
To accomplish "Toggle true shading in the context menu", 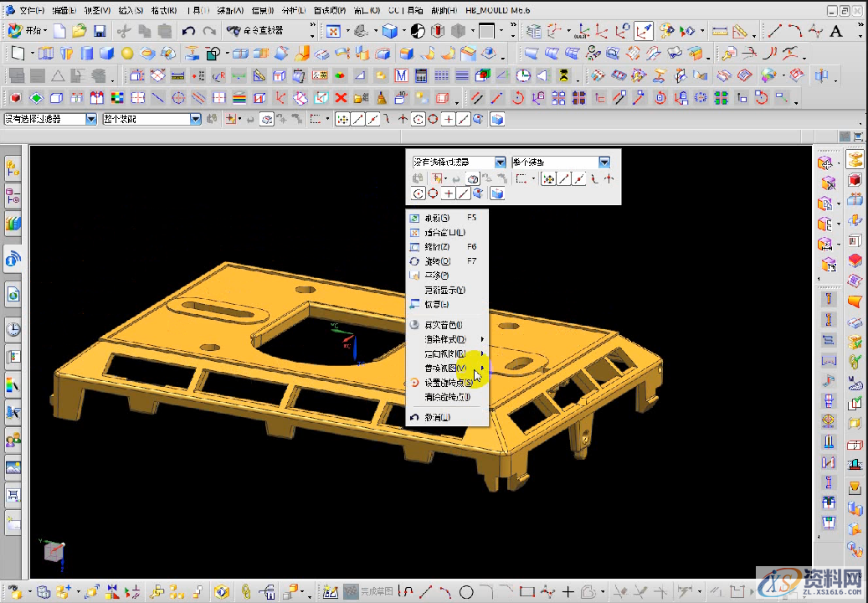I will (443, 324).
